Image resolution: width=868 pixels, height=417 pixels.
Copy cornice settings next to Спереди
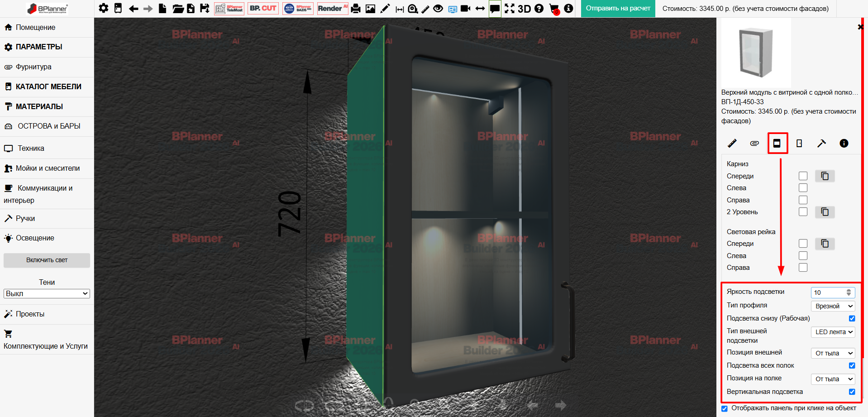tap(825, 176)
